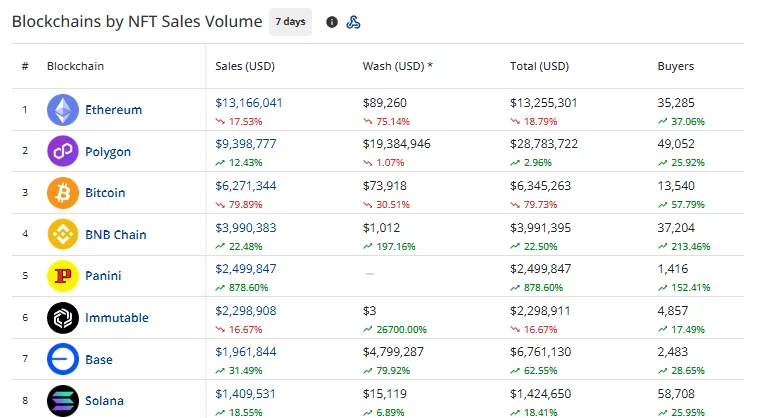Click the Base logo icon
The image size is (775, 418).
click(x=63, y=359)
